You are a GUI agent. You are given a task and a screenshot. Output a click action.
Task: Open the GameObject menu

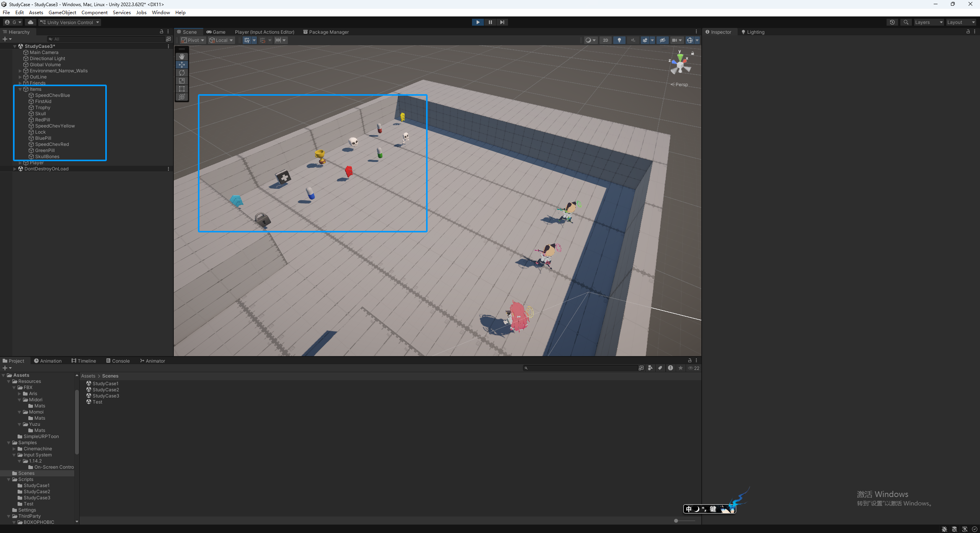pos(62,13)
